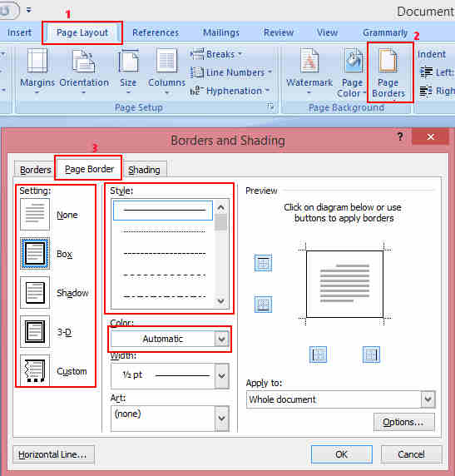Click the OK button

click(x=342, y=454)
